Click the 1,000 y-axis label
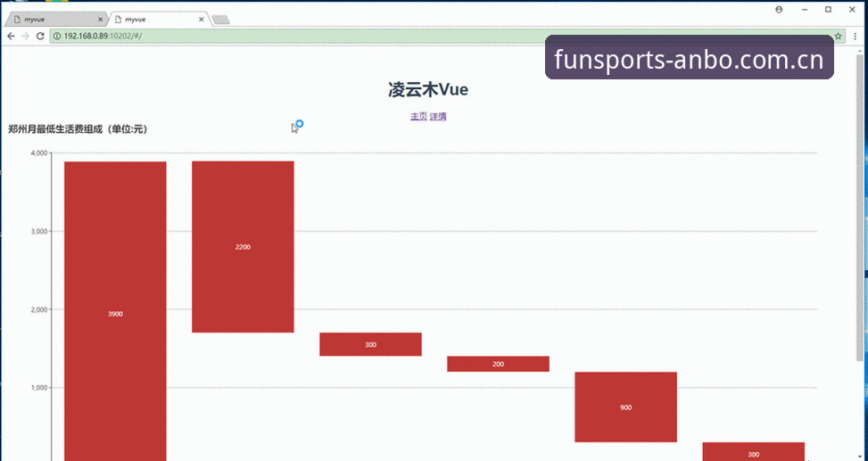This screenshot has width=868, height=461. [38, 388]
